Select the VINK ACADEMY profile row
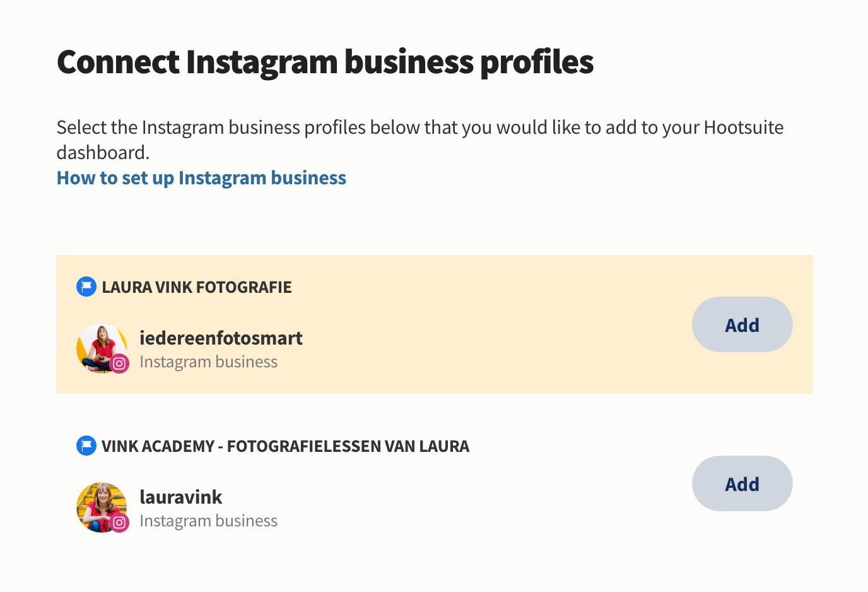This screenshot has height=592, width=868. click(x=434, y=483)
